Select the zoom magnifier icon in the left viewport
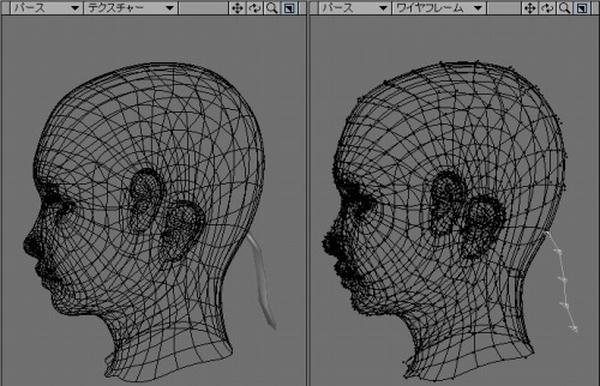The image size is (600, 386). pos(272,8)
